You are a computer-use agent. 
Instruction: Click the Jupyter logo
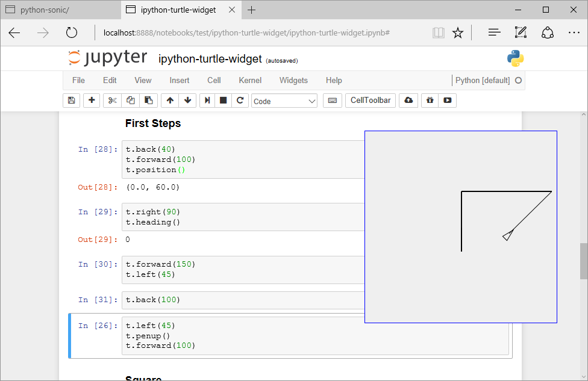(108, 58)
